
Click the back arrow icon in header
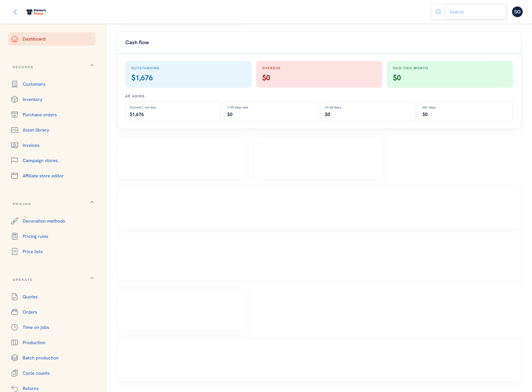tap(15, 12)
